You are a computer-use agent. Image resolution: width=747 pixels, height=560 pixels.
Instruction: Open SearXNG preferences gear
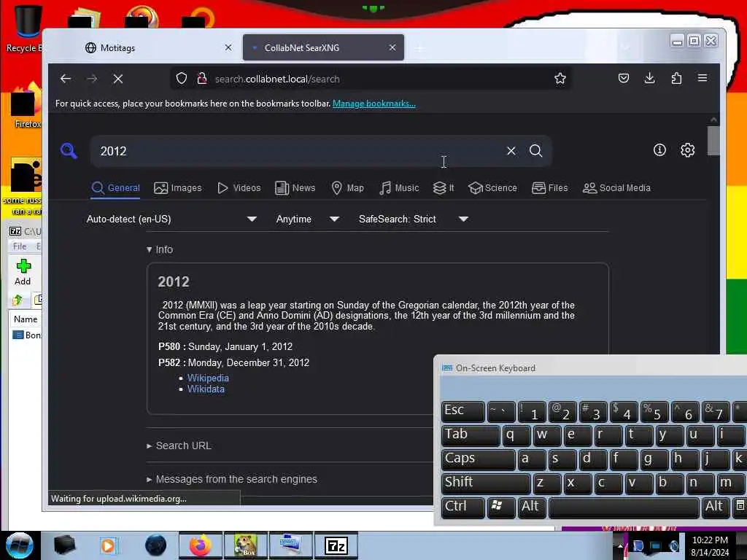(687, 150)
